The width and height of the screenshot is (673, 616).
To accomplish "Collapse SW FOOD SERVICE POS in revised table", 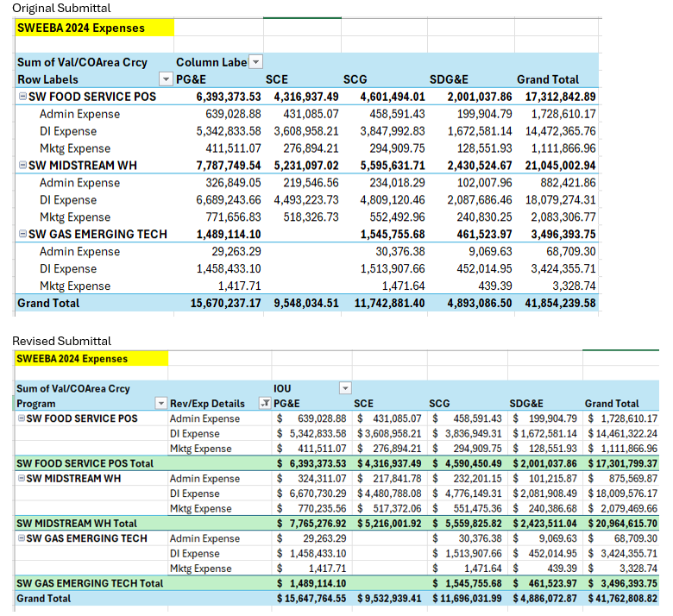I will pos(21,418).
